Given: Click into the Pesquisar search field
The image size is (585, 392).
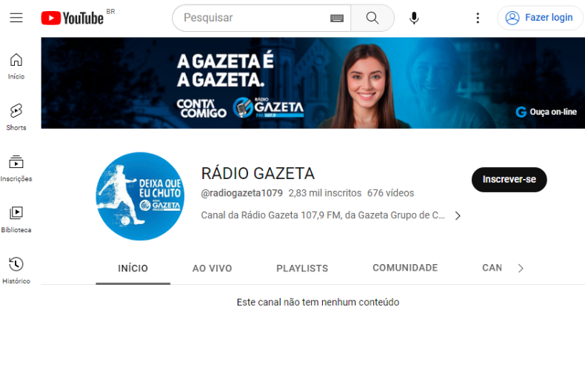Looking at the screenshot, I should tap(252, 18).
